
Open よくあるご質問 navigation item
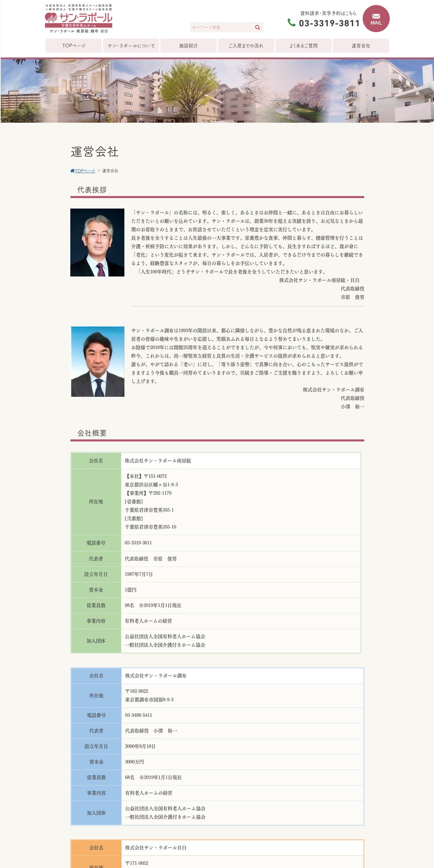pyautogui.click(x=304, y=46)
